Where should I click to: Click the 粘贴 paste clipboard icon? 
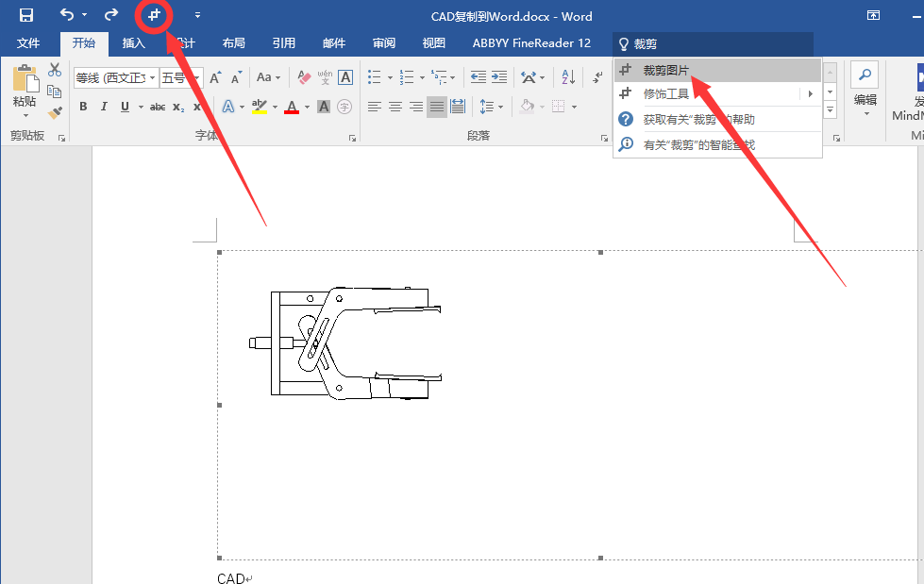25,78
